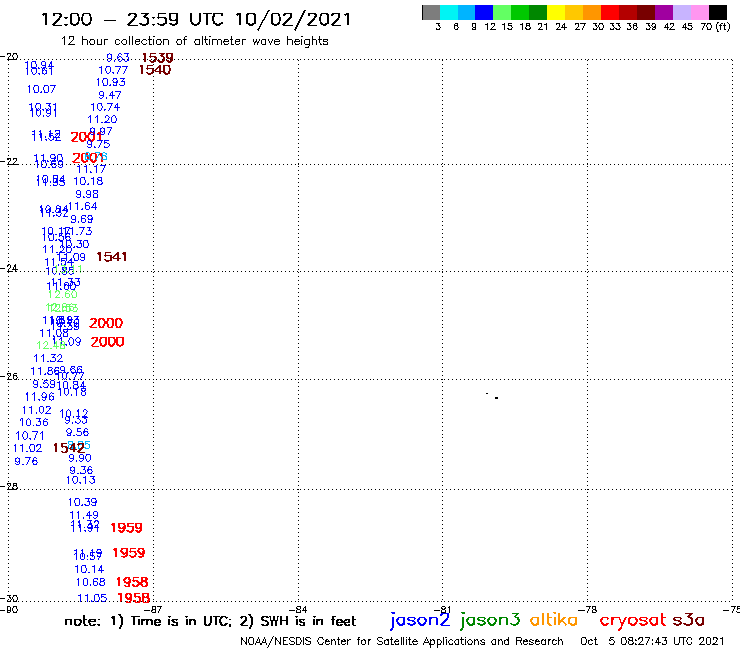Select wave height value '9.76'

point(26,461)
